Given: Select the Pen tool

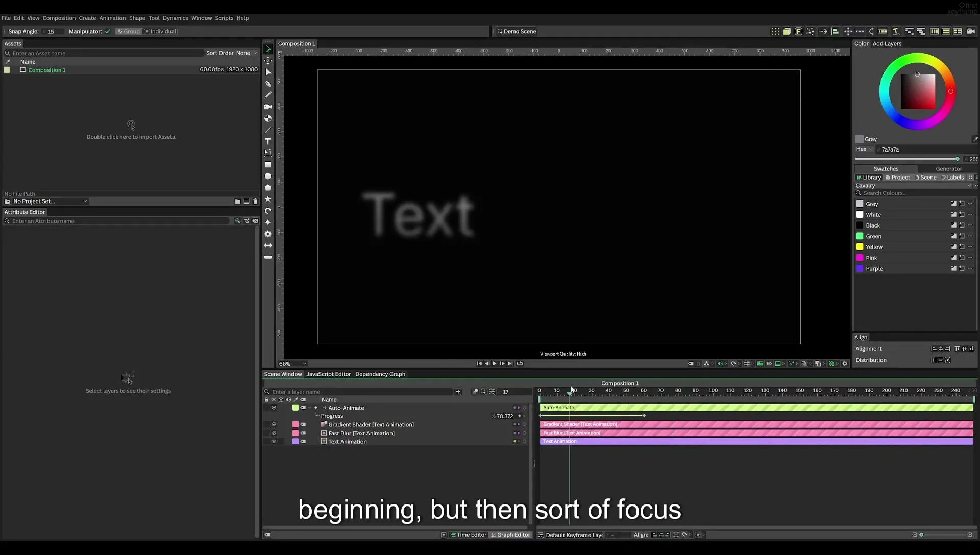Looking at the screenshot, I should [268, 83].
